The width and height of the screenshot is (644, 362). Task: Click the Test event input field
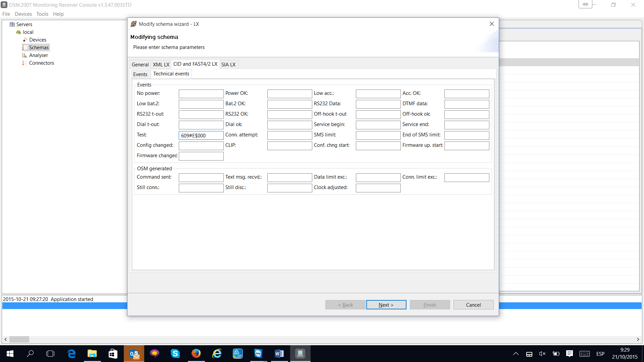click(201, 135)
